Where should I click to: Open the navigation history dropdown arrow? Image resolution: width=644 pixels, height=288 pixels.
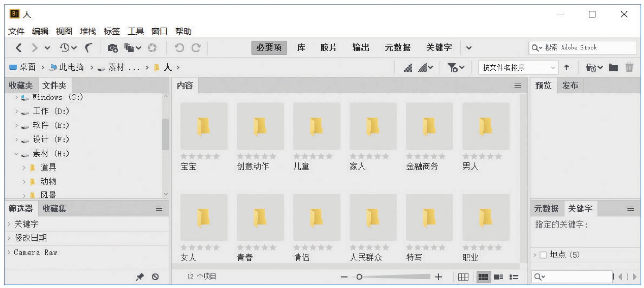coord(47,48)
